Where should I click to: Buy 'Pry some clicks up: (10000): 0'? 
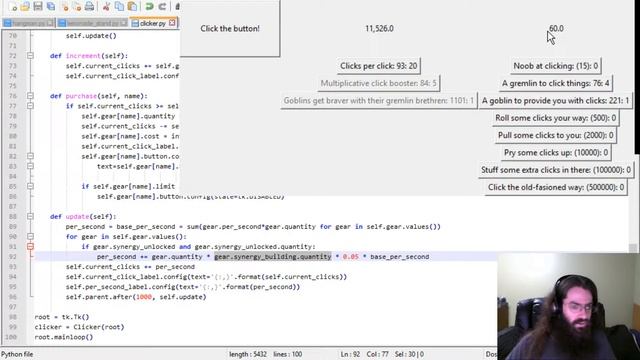[556, 153]
